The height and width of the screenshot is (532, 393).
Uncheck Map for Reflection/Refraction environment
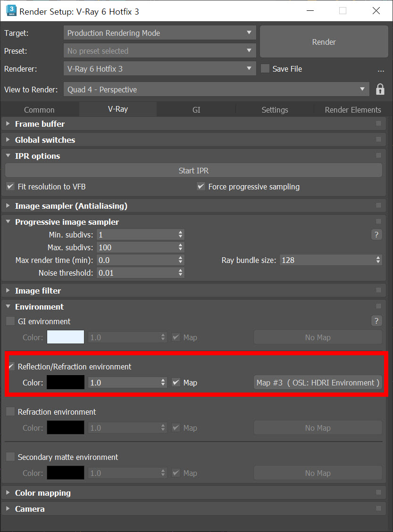[176, 382]
